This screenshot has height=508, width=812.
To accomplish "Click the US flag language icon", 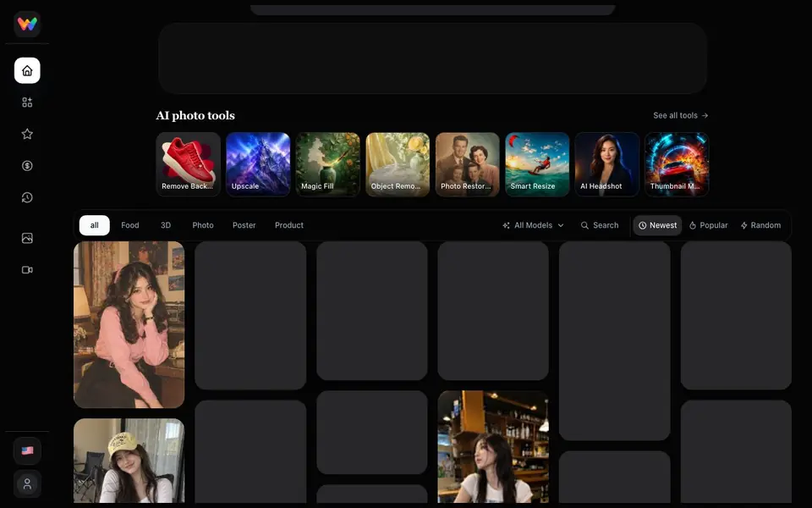I will pyautogui.click(x=27, y=450).
